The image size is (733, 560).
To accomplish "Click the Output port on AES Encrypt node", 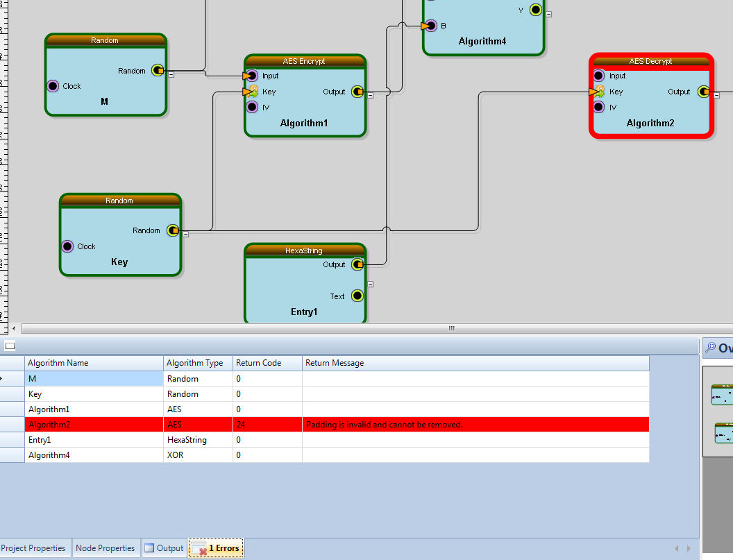I will (357, 92).
